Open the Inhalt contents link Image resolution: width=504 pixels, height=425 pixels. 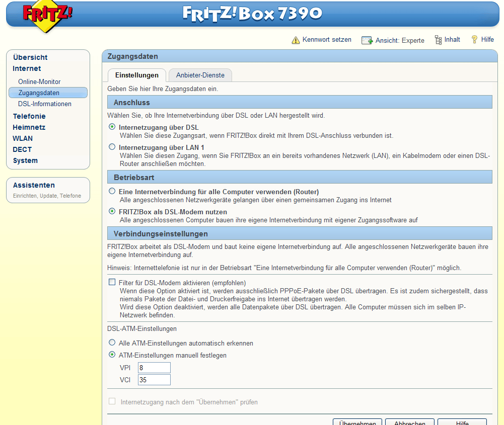pyautogui.click(x=452, y=40)
